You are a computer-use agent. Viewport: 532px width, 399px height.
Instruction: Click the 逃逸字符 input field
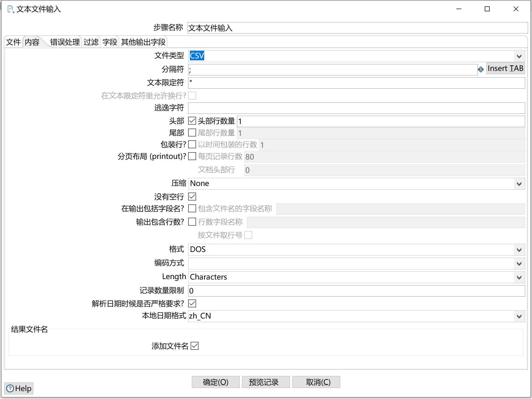tap(356, 108)
